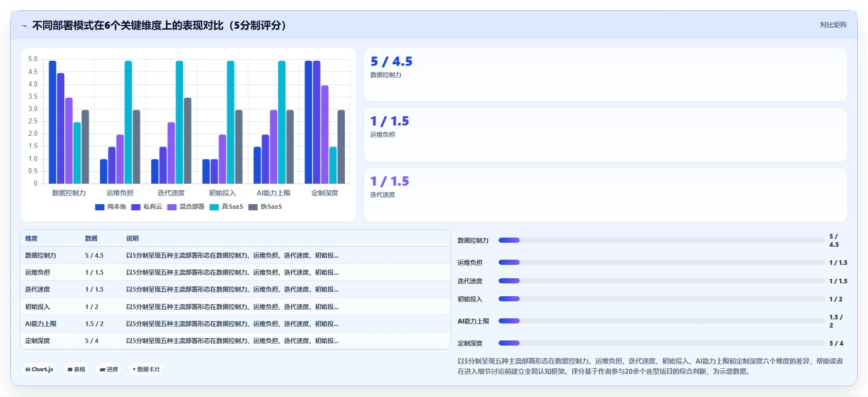Screen dimensions: 868x397
Task: Open the 数据控制力 5 / 4.5 card
Action: (x=605, y=75)
